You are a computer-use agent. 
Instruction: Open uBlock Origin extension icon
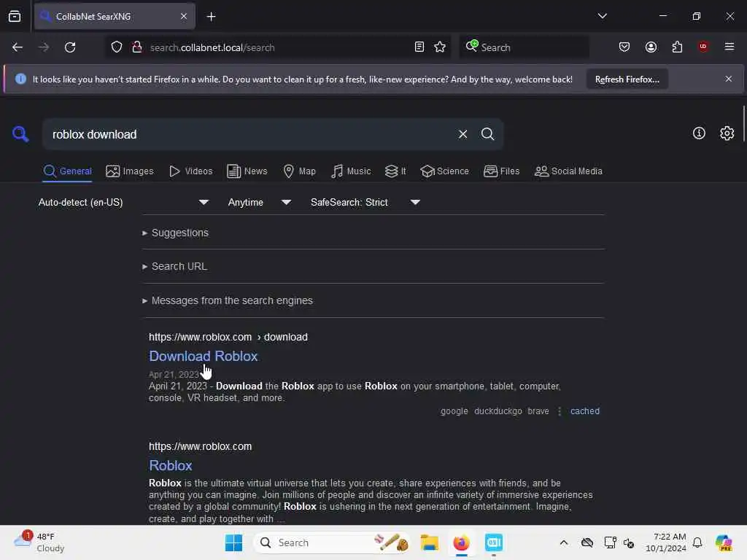click(703, 47)
